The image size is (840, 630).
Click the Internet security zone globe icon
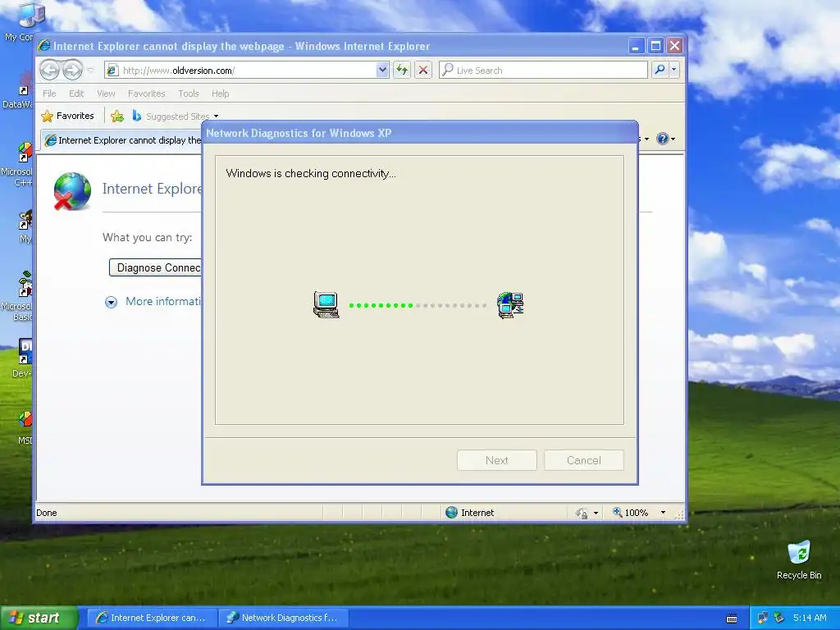[x=452, y=512]
